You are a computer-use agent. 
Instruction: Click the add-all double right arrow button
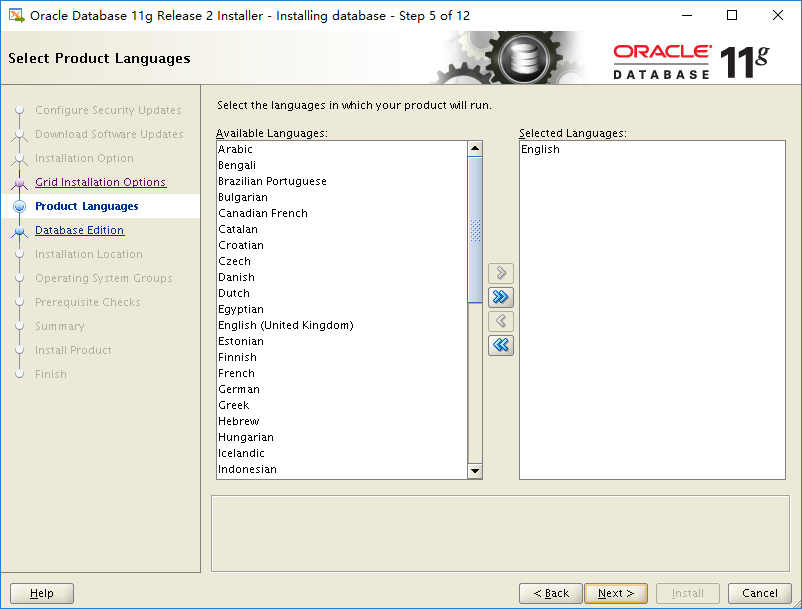[501, 297]
